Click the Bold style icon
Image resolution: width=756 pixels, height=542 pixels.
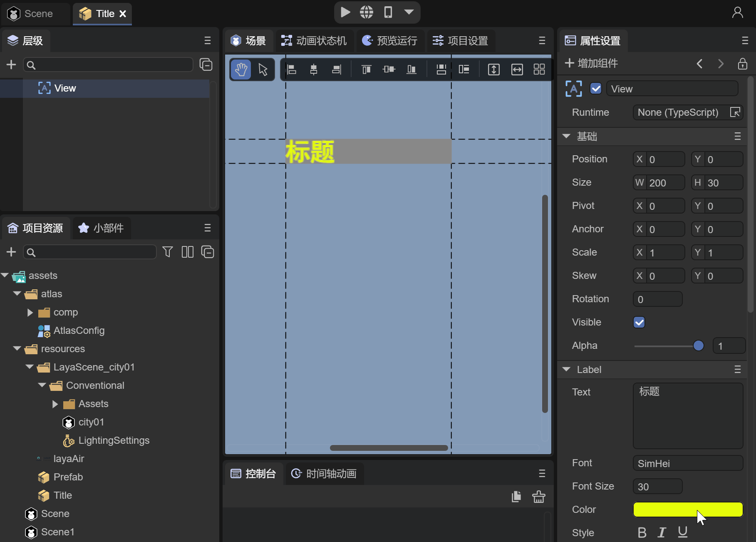[642, 532]
